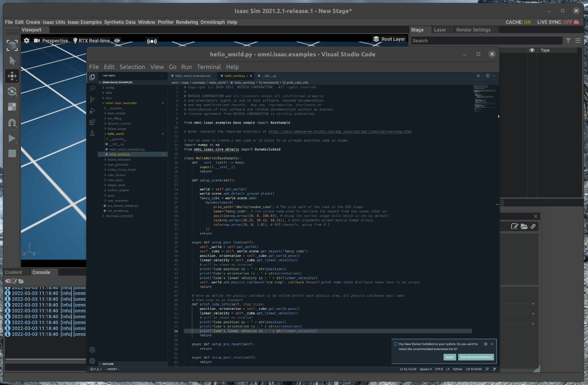This screenshot has width=588, height=385.
Task: Open VS Code Manage gear icon
Action: tap(92, 361)
